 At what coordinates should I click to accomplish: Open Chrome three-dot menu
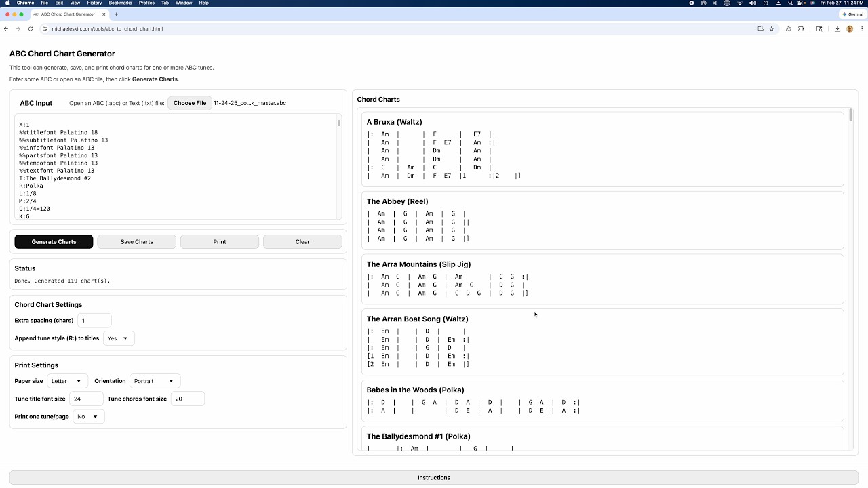862,28
